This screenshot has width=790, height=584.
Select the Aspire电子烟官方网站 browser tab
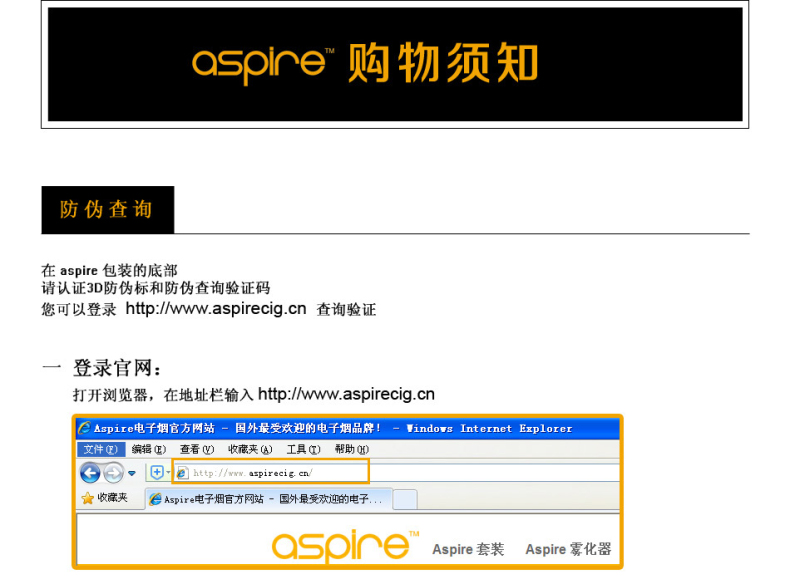click(x=269, y=499)
